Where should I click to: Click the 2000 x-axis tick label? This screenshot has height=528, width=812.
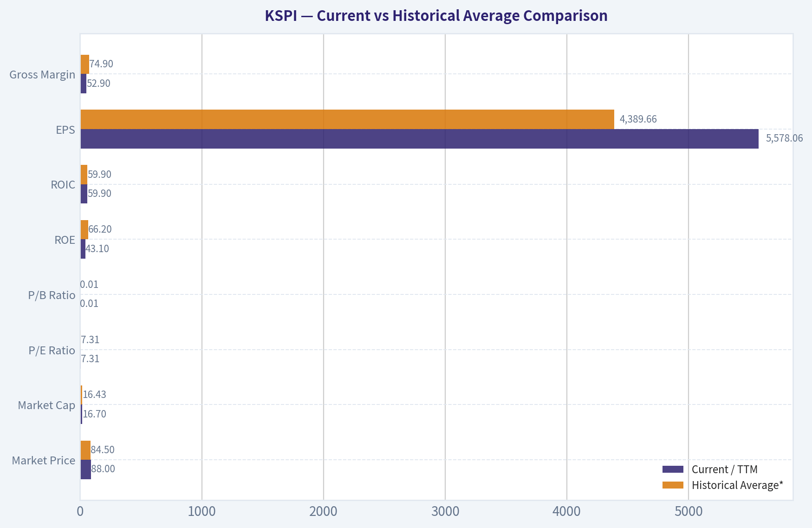point(324,512)
